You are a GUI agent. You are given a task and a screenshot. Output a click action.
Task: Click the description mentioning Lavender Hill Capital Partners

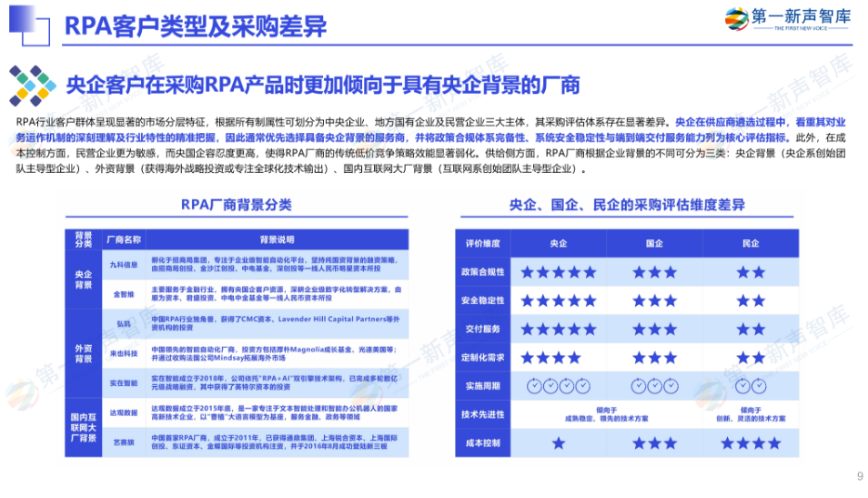[x=275, y=323]
